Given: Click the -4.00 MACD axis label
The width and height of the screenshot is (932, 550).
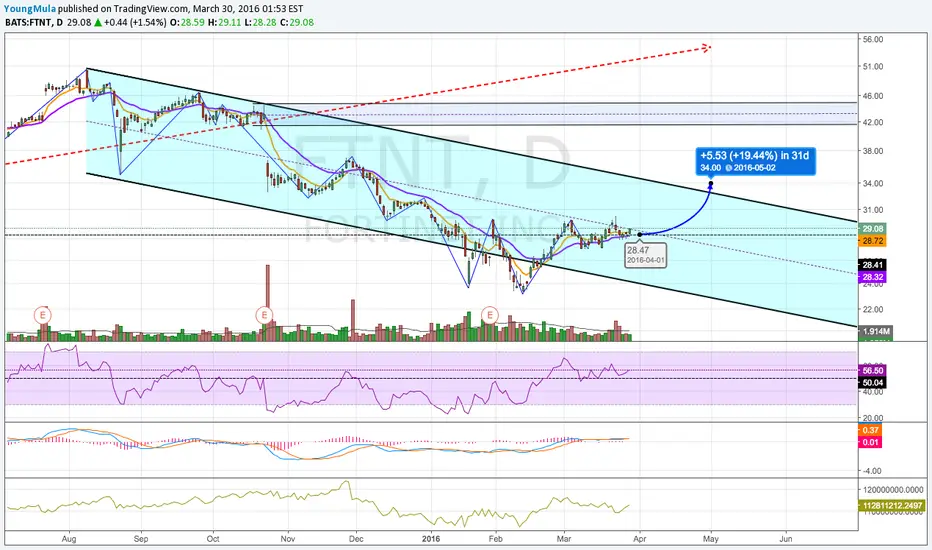Looking at the screenshot, I should pos(872,471).
